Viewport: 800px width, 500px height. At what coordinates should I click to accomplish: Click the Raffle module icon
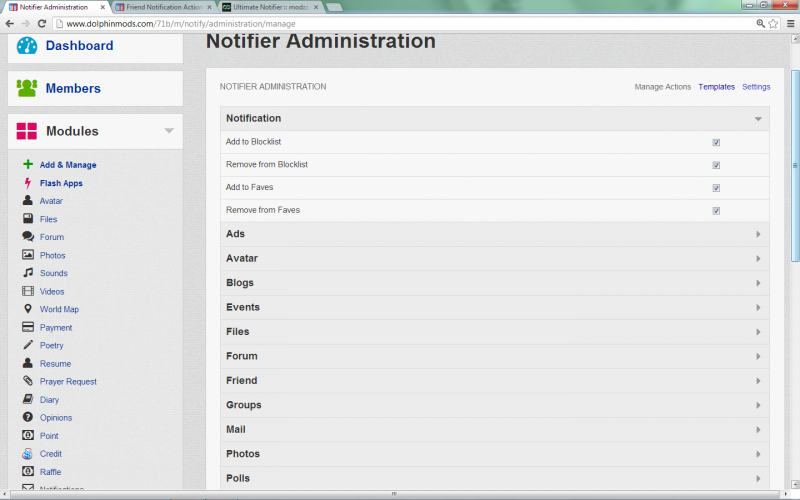click(x=28, y=471)
